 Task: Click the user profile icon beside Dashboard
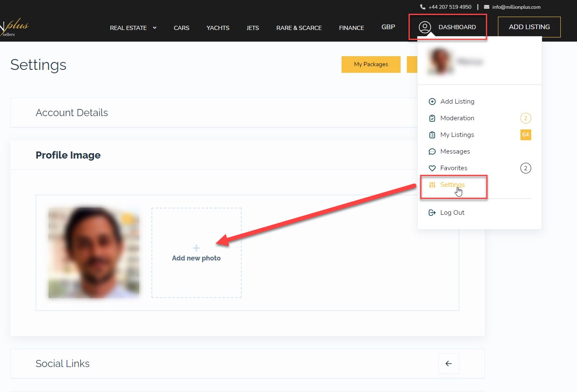tap(425, 27)
